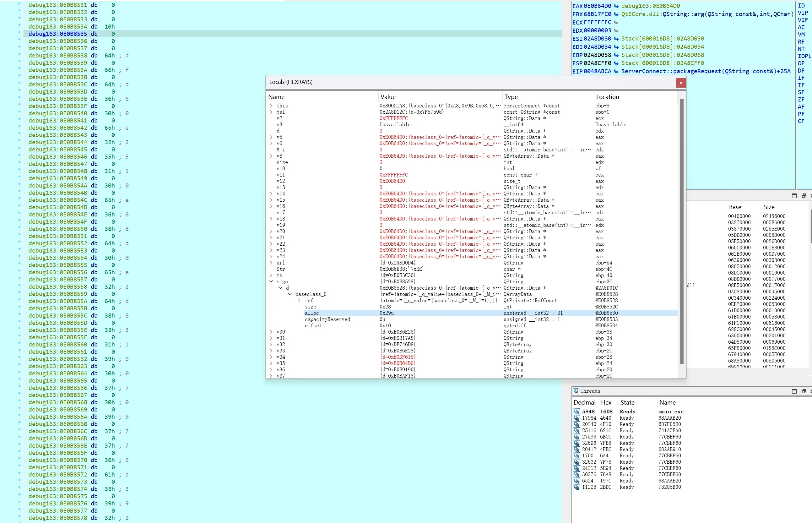
Task: Click the thread icon for thread 25116
Action: (577, 431)
